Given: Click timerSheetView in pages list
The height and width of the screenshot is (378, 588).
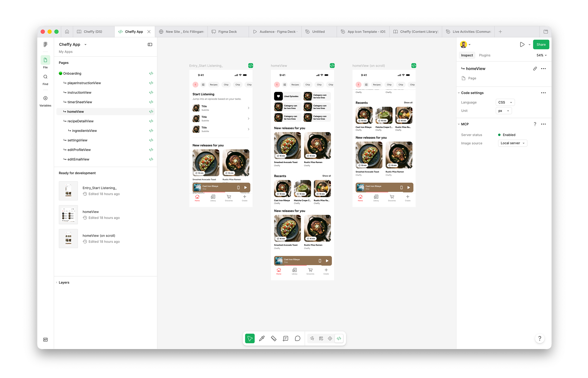Looking at the screenshot, I should [x=106, y=102].
